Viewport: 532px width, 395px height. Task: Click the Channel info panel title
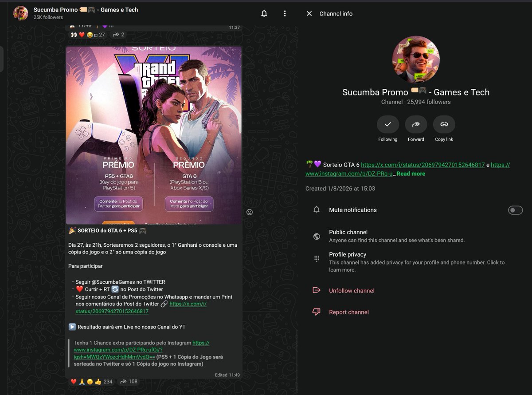(x=336, y=14)
